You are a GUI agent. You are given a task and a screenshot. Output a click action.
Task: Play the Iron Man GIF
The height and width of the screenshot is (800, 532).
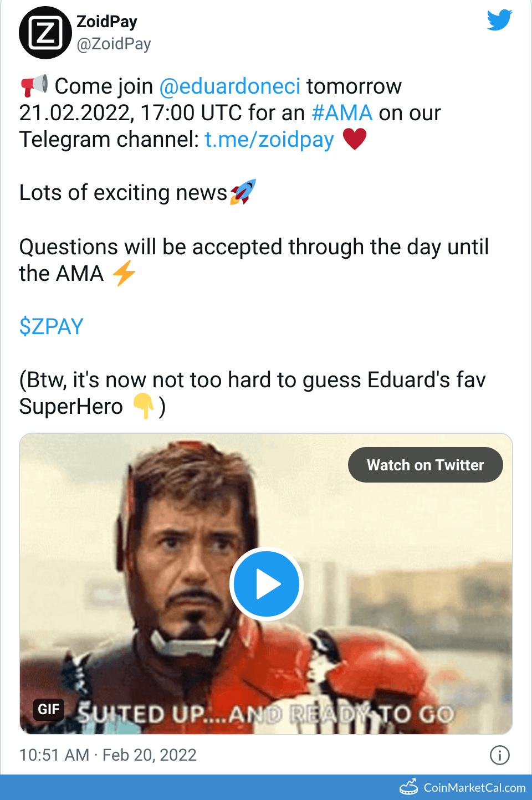click(267, 584)
